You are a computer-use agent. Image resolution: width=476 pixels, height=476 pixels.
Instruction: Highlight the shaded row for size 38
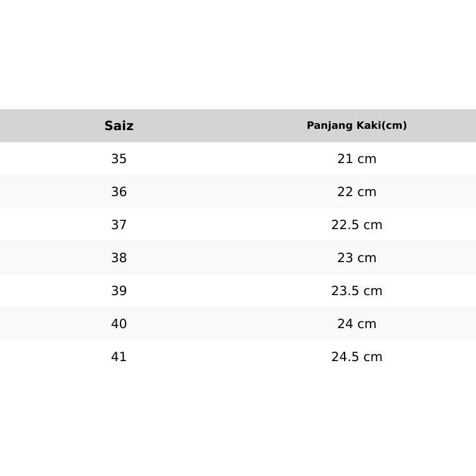click(x=238, y=258)
